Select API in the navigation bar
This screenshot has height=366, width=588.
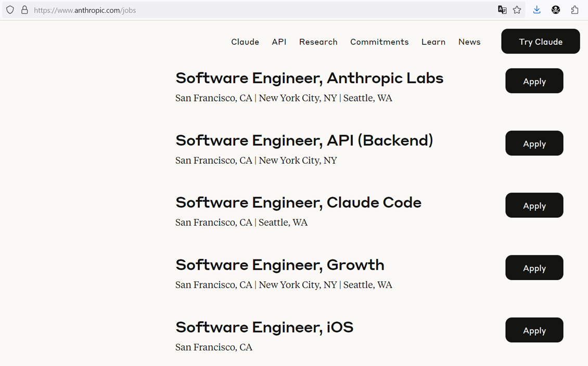coord(279,42)
